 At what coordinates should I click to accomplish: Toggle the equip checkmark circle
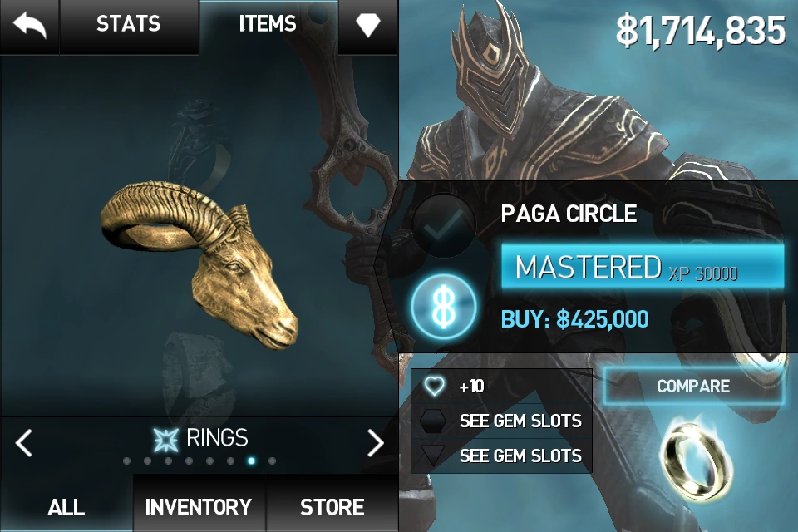(x=443, y=225)
